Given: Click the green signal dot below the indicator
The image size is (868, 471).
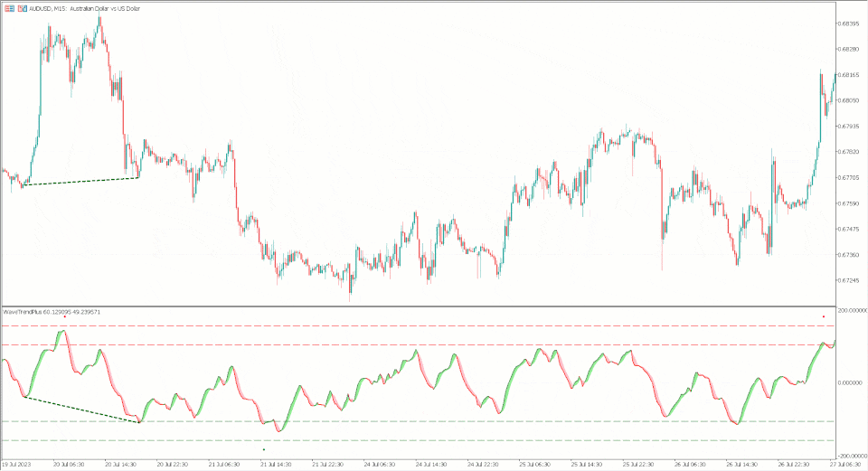Looking at the screenshot, I should click(x=263, y=449).
